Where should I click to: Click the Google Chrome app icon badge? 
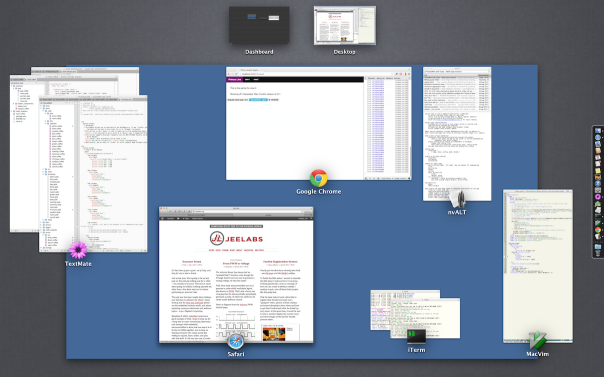(319, 178)
